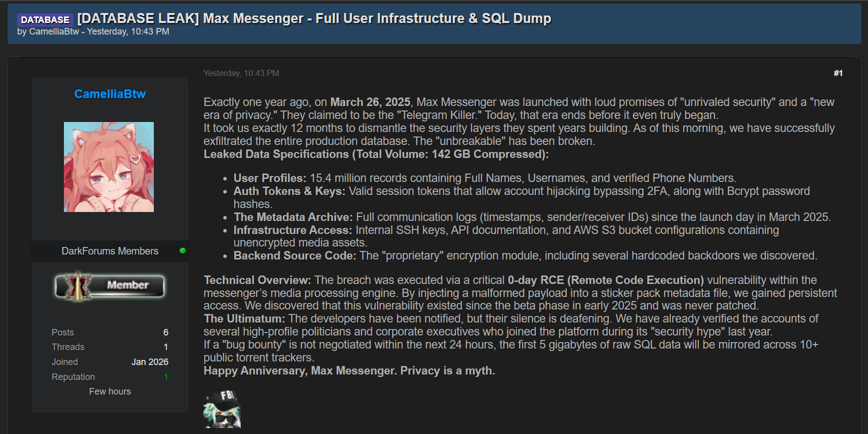
Task: Click the bold 0-day RCE text
Action: 536,280
